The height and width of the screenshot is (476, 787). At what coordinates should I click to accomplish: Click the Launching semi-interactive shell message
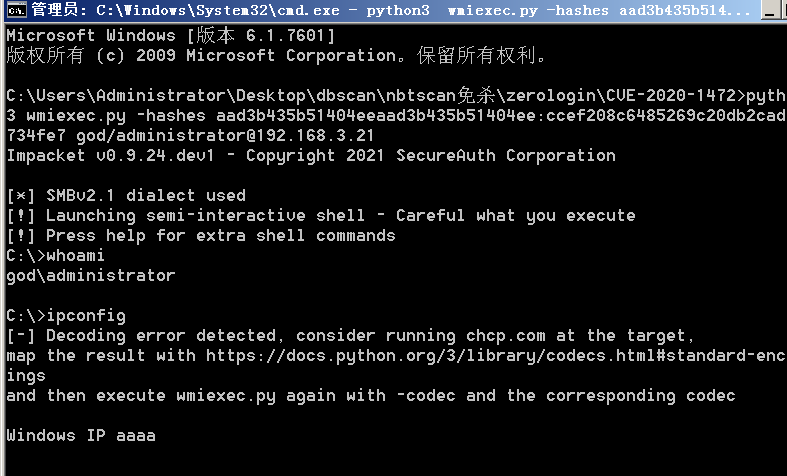[321, 216]
